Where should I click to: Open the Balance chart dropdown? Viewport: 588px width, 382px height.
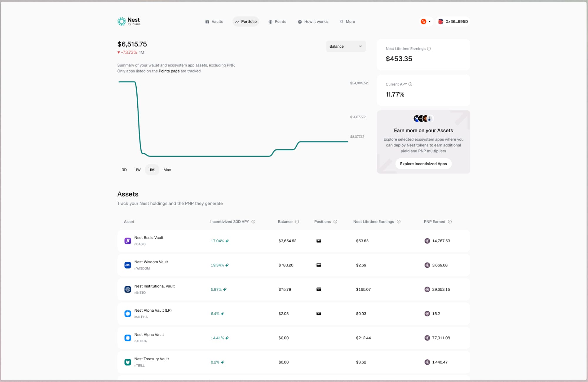click(346, 46)
